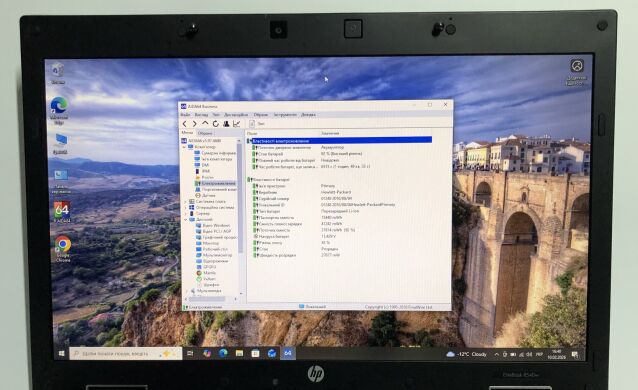Image resolution: width=638 pixels, height=390 pixels.
Task: Open the Довідка menu
Action: [308, 115]
